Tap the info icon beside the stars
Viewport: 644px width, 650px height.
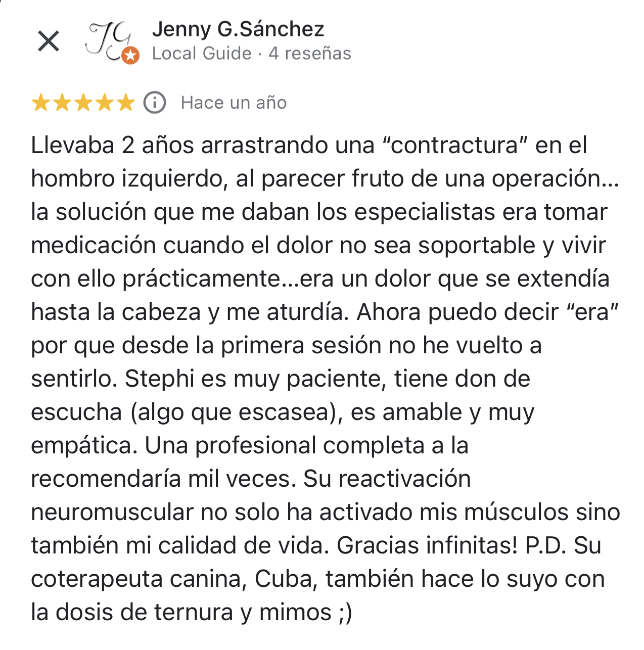click(x=155, y=103)
